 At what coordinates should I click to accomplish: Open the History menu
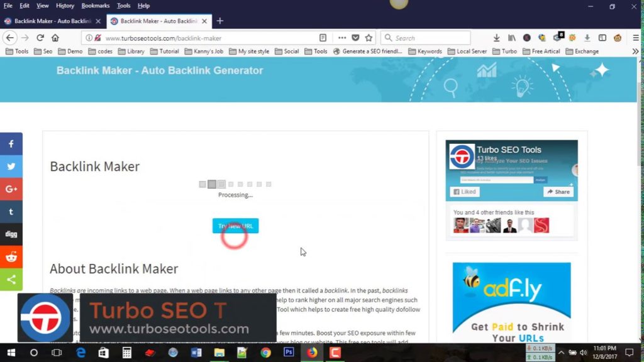[65, 6]
